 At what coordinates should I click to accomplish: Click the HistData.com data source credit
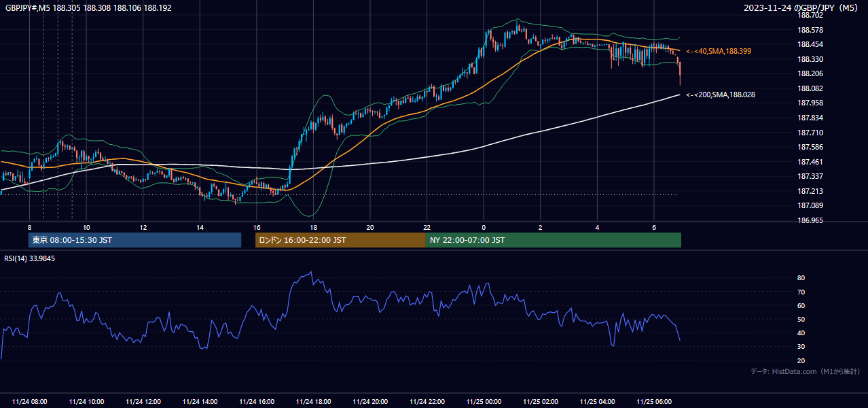[805, 371]
